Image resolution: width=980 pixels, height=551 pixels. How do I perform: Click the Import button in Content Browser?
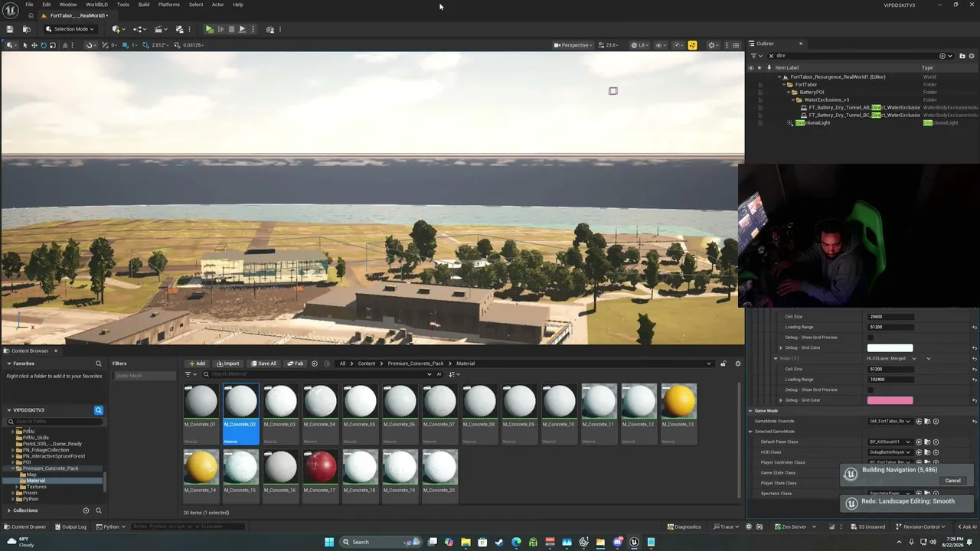point(228,364)
